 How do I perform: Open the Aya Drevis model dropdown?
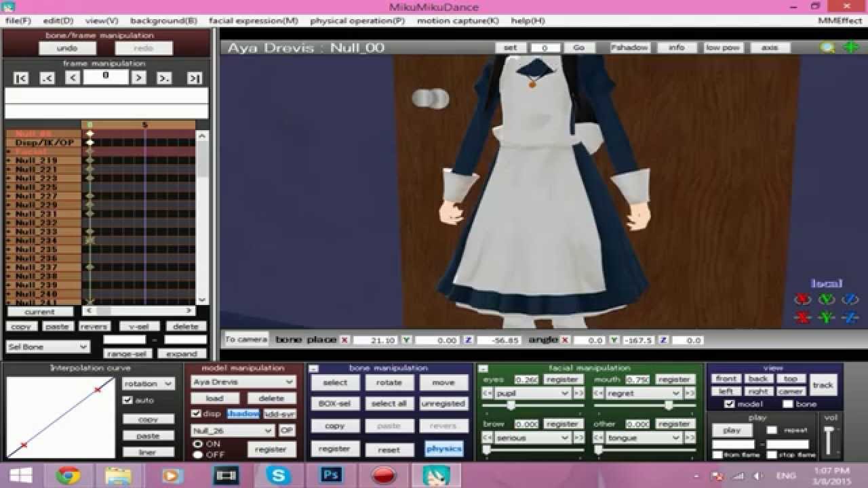coord(243,382)
